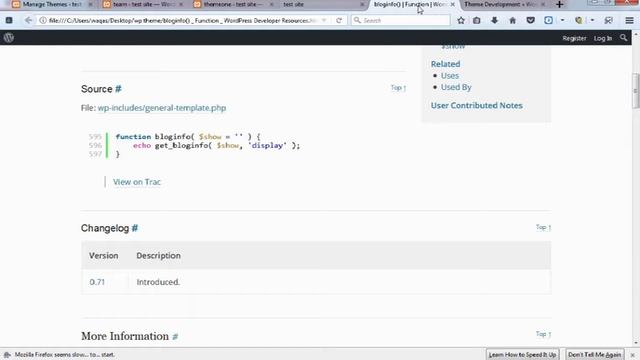Click 'Learn How to Speed It Up' button
This screenshot has width=640, height=360.
tap(522, 355)
